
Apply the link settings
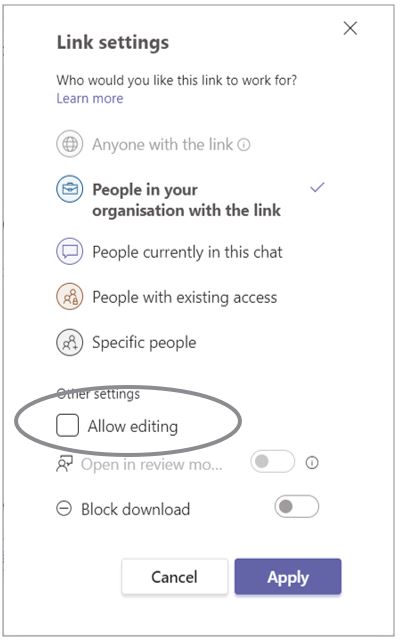point(288,577)
